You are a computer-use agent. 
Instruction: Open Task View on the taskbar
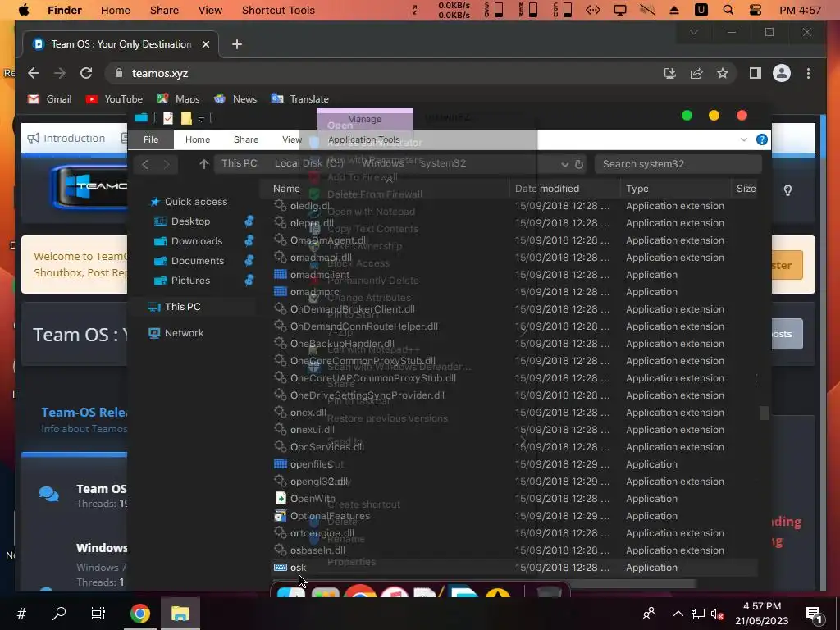click(x=98, y=614)
